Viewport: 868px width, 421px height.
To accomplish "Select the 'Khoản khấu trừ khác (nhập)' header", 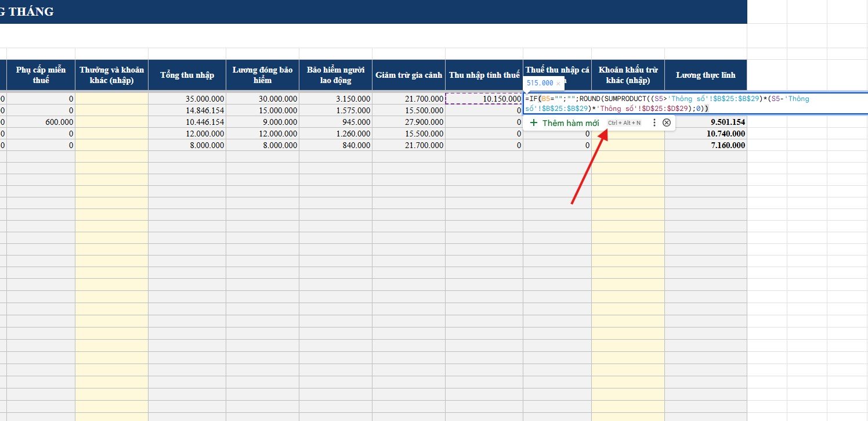I will (x=628, y=75).
